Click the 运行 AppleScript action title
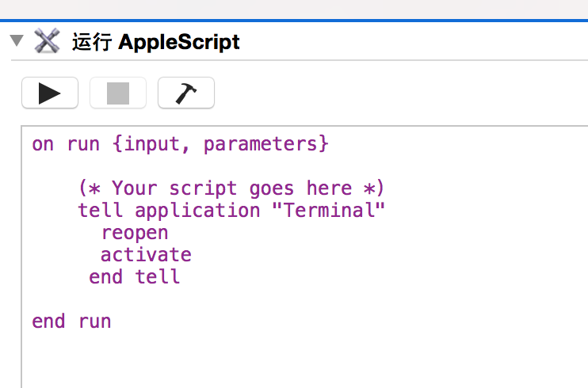Screen dimensions: 588x388 point(155,41)
